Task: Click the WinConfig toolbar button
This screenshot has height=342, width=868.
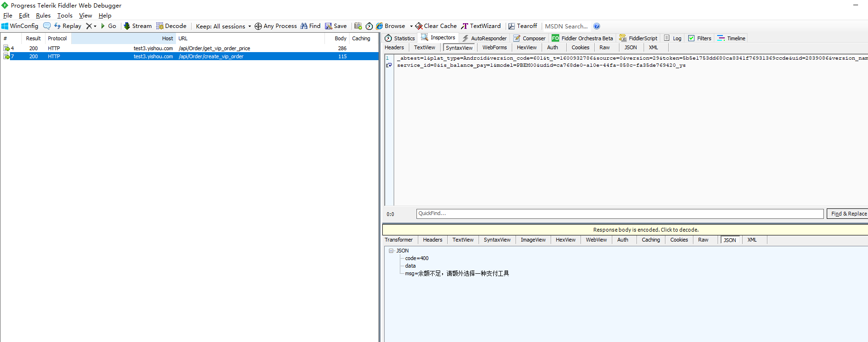Action: pos(20,26)
